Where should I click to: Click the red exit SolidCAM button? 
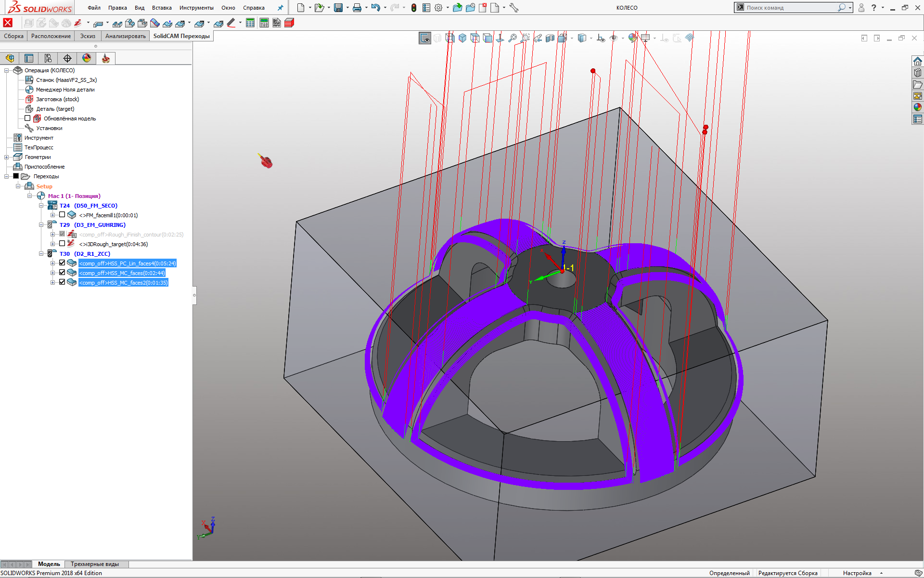click(8, 23)
